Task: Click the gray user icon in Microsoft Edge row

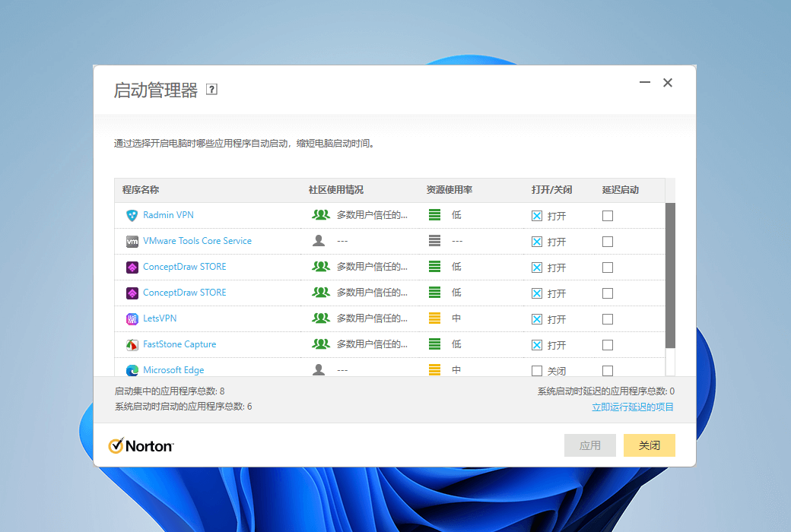Action: pyautogui.click(x=319, y=369)
